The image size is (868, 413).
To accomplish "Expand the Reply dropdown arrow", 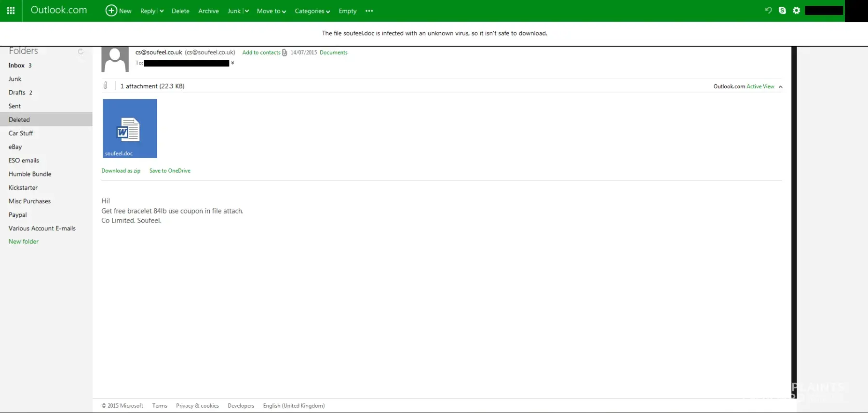I will click(x=162, y=11).
